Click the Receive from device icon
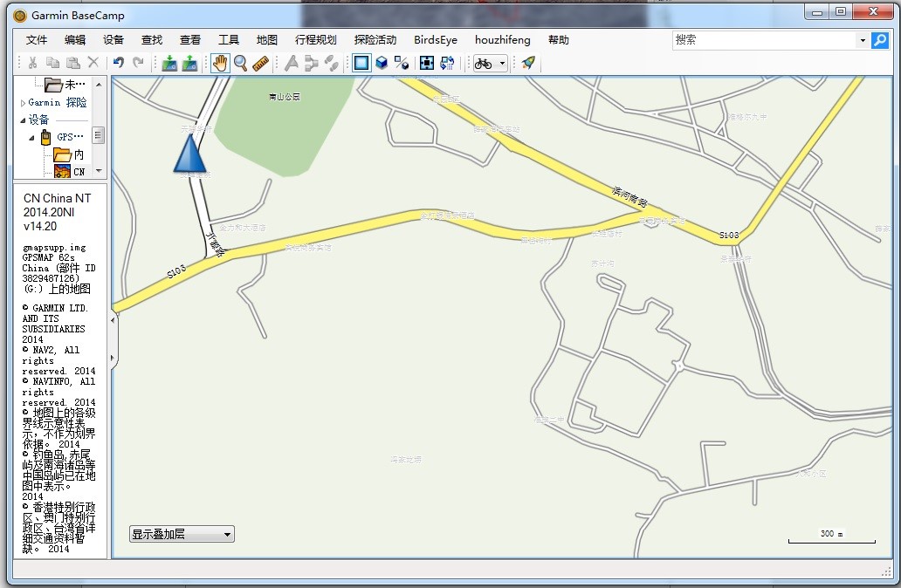901x588 pixels. tap(189, 63)
